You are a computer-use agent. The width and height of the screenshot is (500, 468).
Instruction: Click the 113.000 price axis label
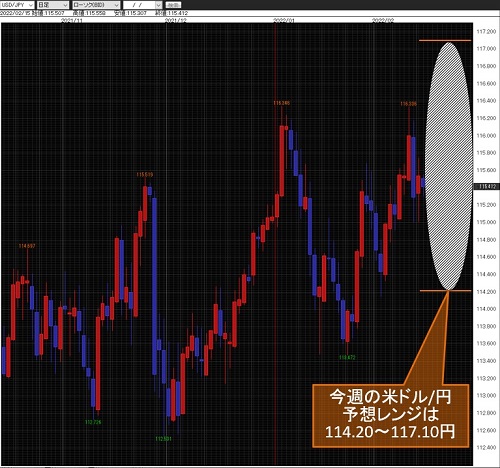click(x=486, y=396)
